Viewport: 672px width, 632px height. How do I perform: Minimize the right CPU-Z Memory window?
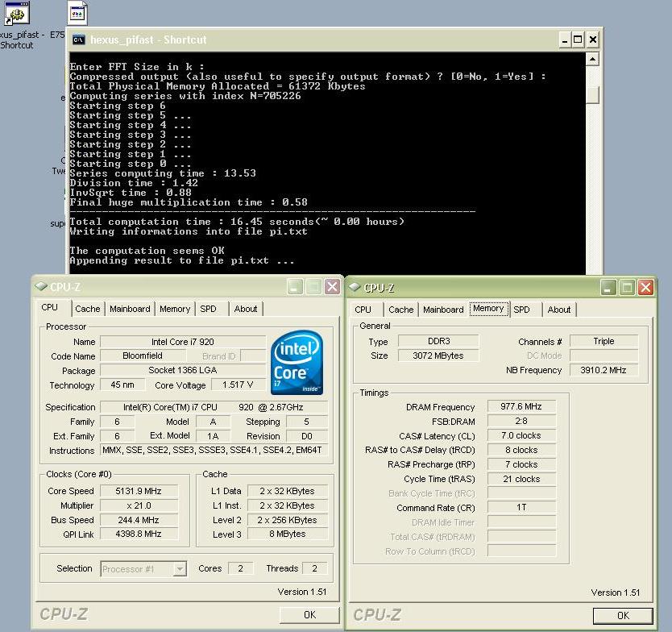click(608, 288)
